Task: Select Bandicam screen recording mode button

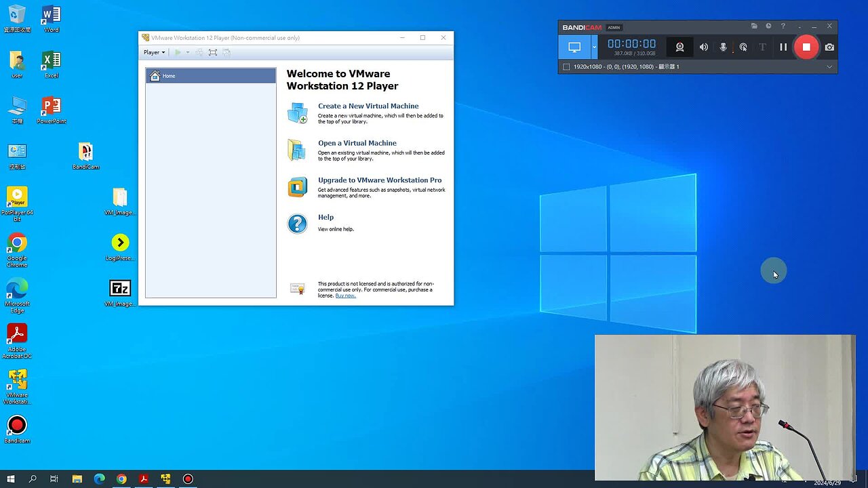Action: 574,47
